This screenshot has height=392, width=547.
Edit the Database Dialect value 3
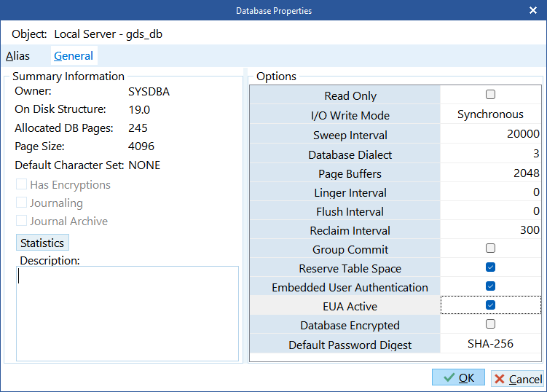click(490, 153)
